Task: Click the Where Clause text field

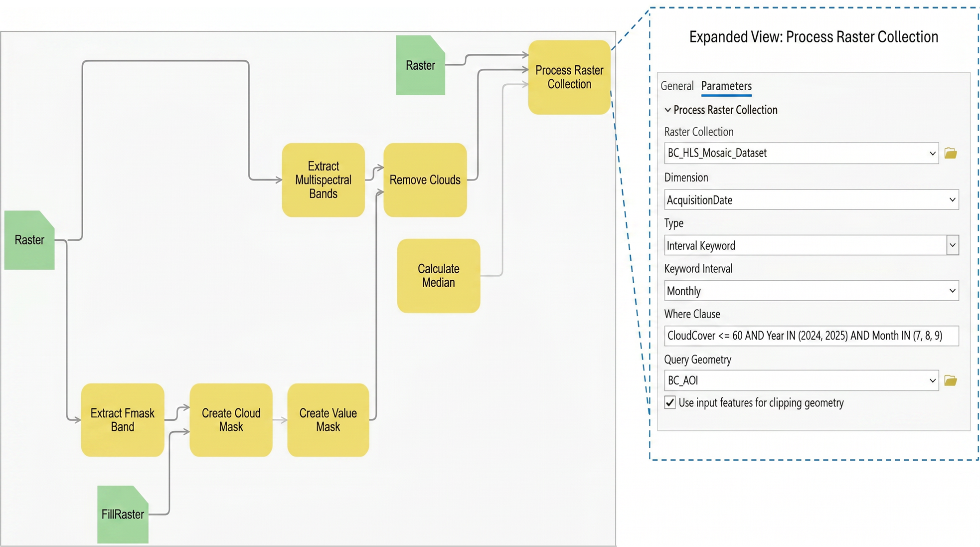Action: point(812,336)
